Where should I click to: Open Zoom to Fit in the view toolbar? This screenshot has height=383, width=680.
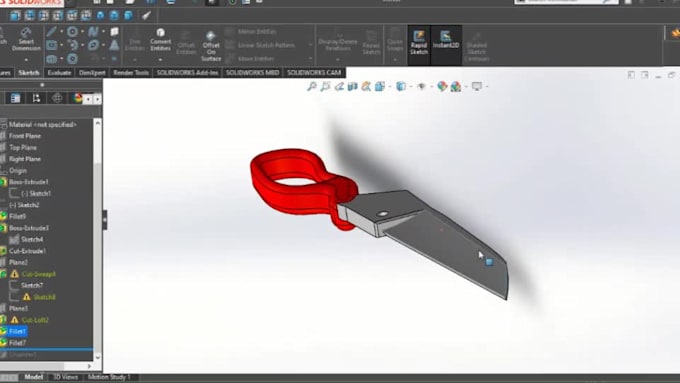(312, 86)
